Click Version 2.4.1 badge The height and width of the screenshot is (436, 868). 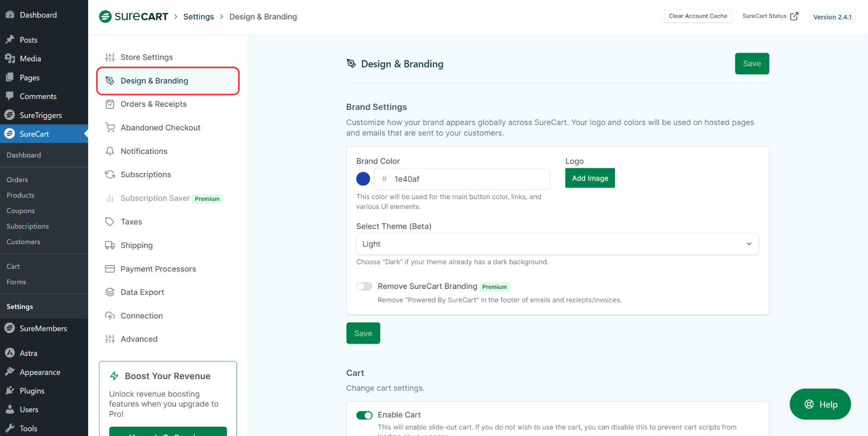[832, 17]
